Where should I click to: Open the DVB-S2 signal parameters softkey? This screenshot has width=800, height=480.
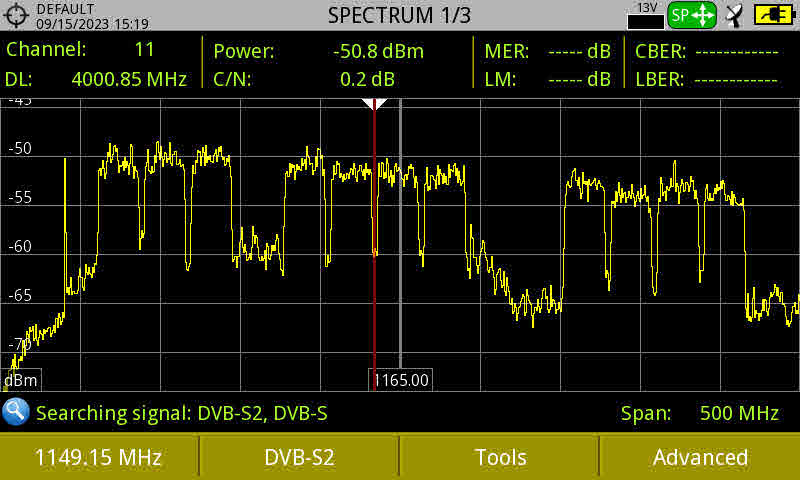pos(299,457)
